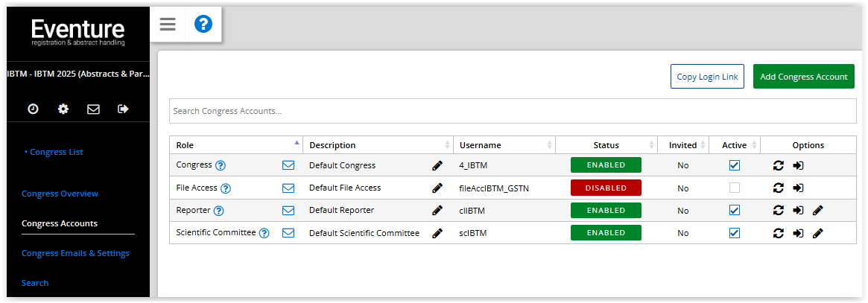Image resolution: width=868 pixels, height=303 pixels.
Task: Click the clock icon in sidebar
Action: [x=33, y=109]
